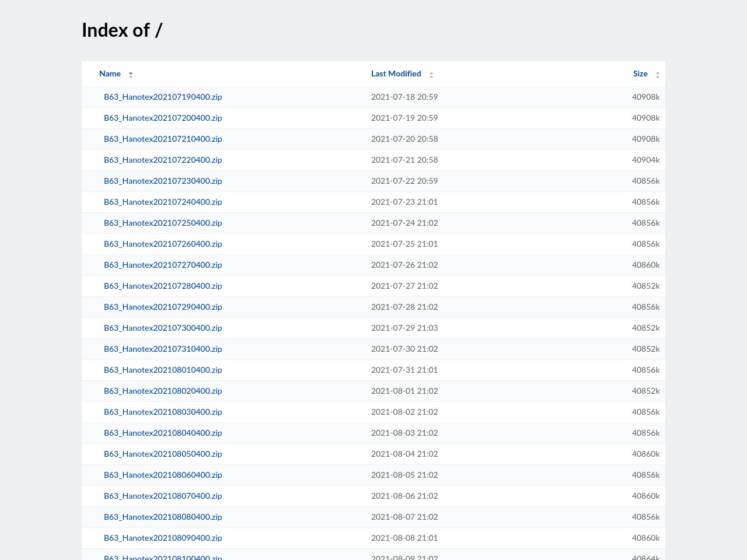Sort listing by Size column header
747x560 pixels.
(640, 73)
